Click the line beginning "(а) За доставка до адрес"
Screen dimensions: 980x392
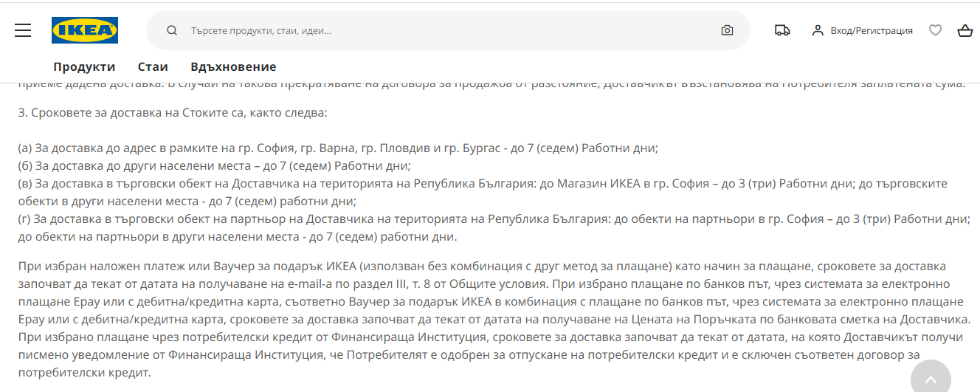click(338, 148)
